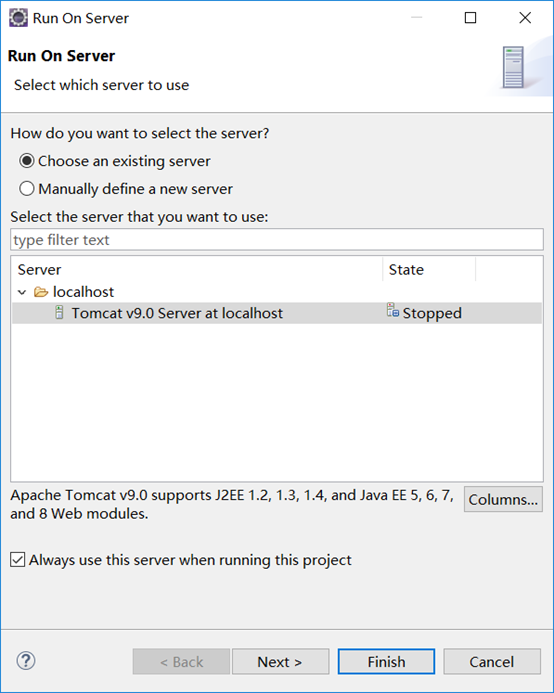Viewport: 554px width, 693px height.
Task: Click the Stopped state icon
Action: point(393,310)
